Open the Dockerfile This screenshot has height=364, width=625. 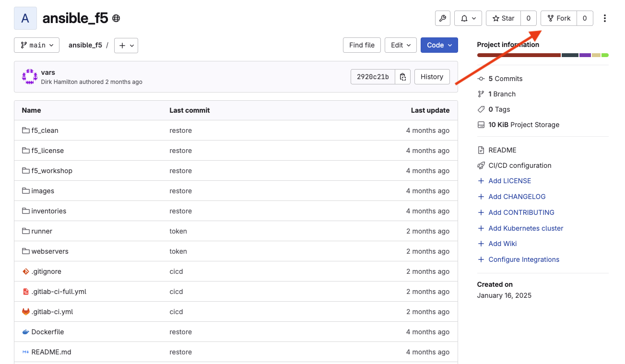tap(47, 332)
